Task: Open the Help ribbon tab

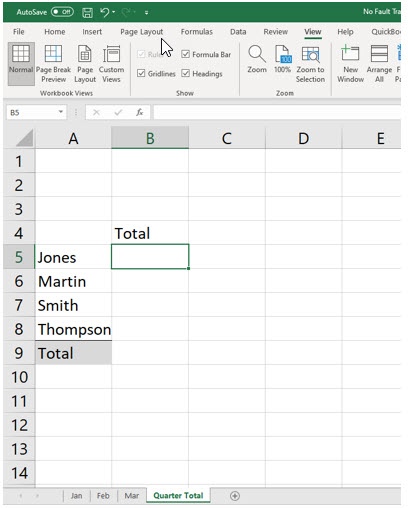Action: [x=345, y=32]
